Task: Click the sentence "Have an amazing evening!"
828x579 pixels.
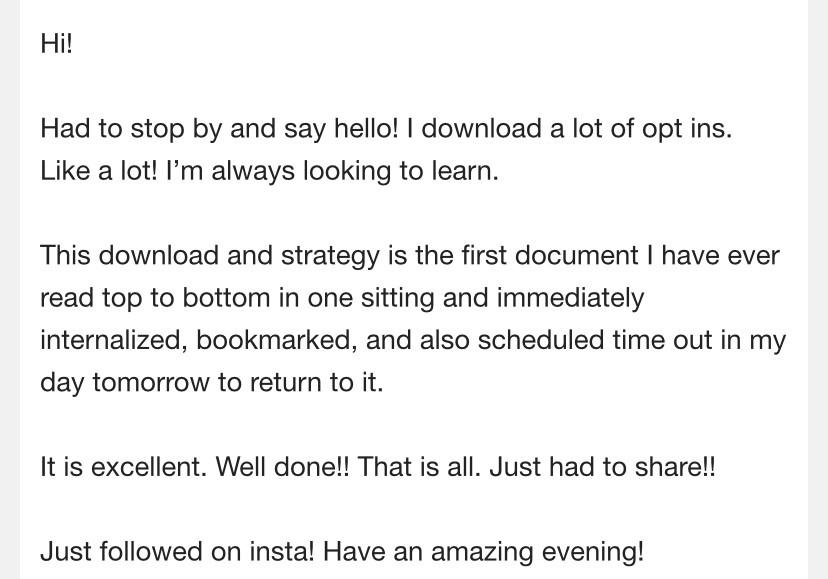Action: coord(483,553)
